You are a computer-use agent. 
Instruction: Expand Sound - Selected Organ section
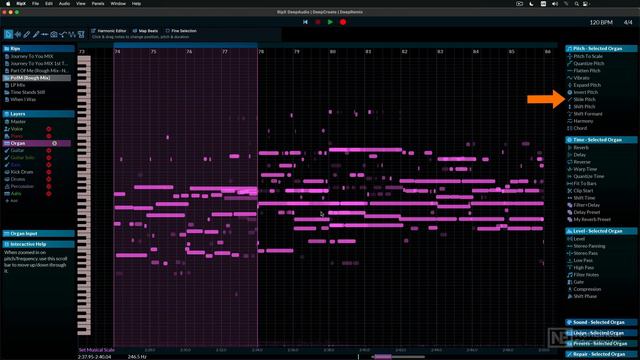601,322
